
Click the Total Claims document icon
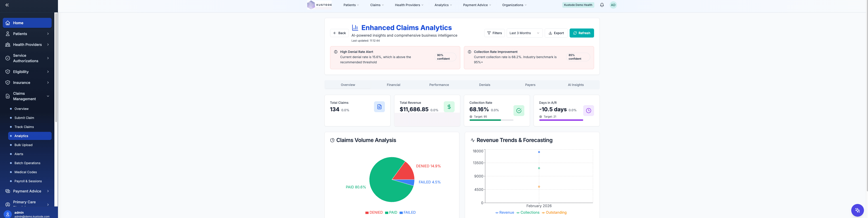click(x=379, y=106)
